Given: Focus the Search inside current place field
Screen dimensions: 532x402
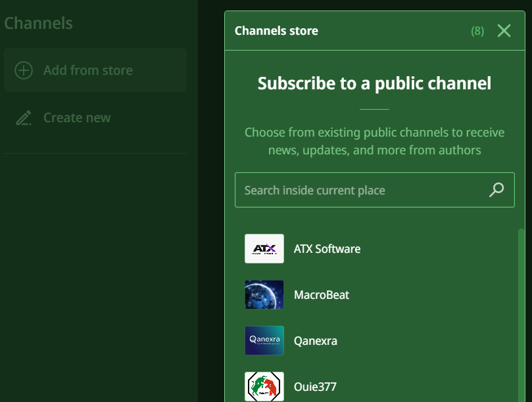Looking at the screenshot, I should (x=375, y=190).
